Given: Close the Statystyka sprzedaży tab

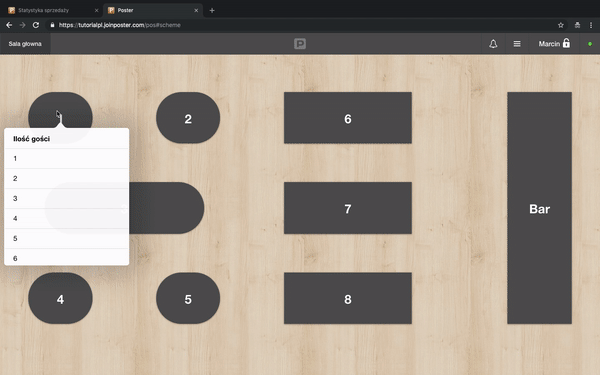Looking at the screenshot, I should pyautogui.click(x=96, y=11).
